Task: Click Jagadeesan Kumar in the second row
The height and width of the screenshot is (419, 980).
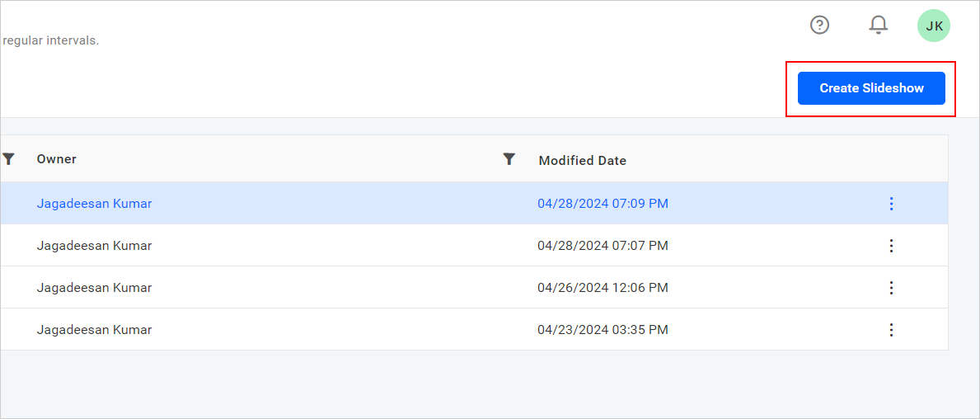Action: click(94, 246)
